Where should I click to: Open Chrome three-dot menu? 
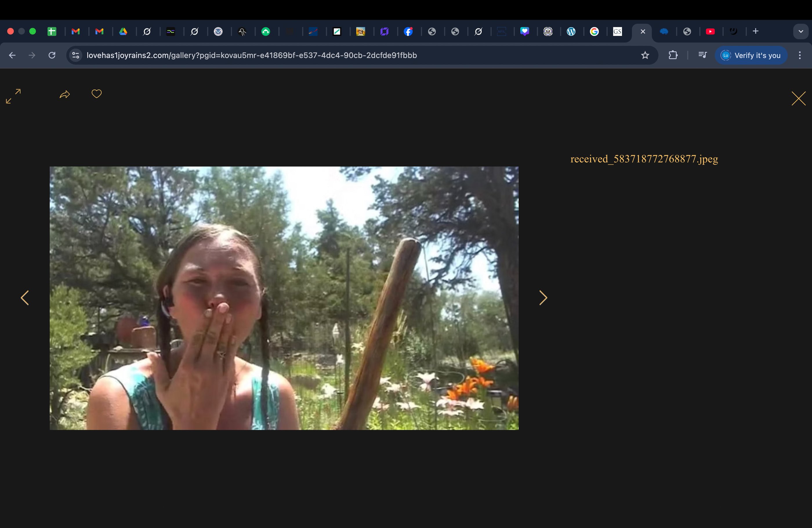799,55
